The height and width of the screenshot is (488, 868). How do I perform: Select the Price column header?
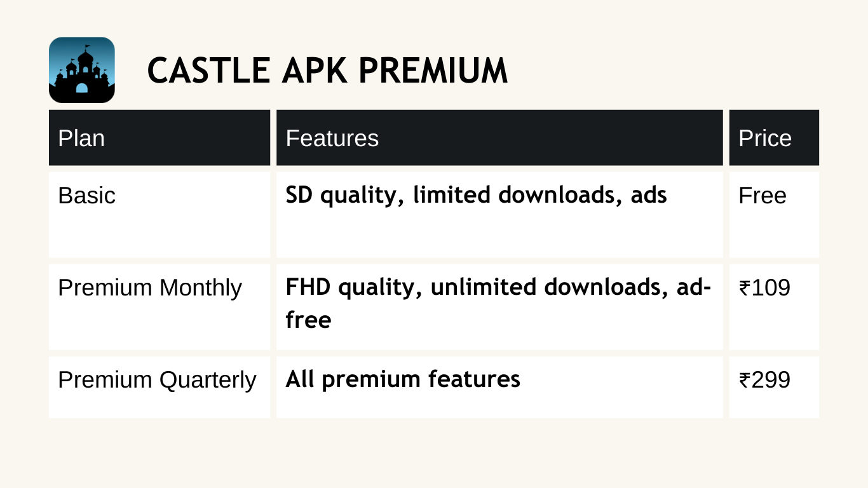[x=774, y=138]
